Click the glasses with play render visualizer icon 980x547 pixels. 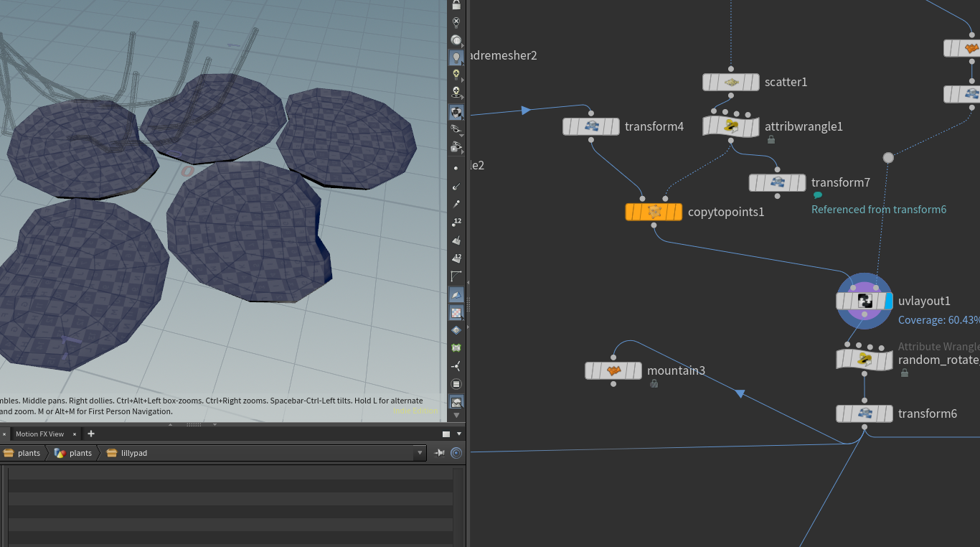pos(456,147)
